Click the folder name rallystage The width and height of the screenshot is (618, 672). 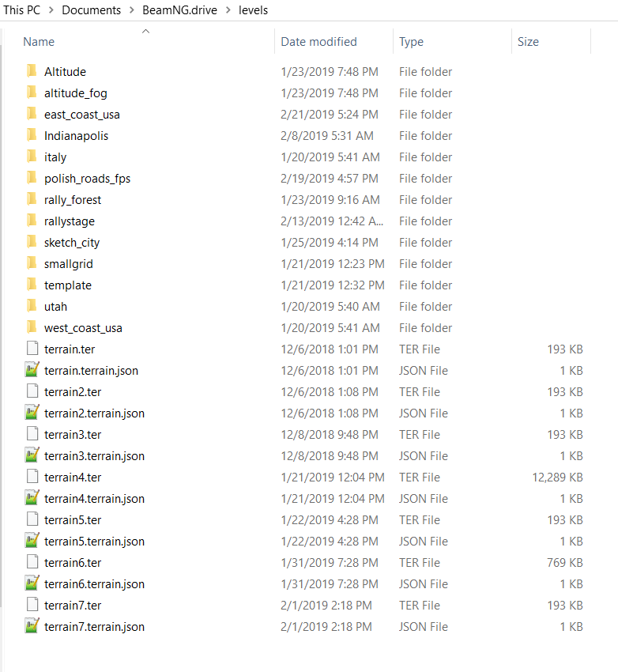pos(70,221)
